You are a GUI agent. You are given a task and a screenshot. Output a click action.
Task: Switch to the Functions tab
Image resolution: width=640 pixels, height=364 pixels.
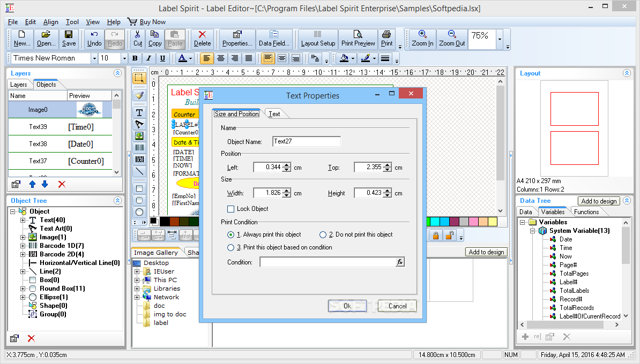pyautogui.click(x=586, y=212)
